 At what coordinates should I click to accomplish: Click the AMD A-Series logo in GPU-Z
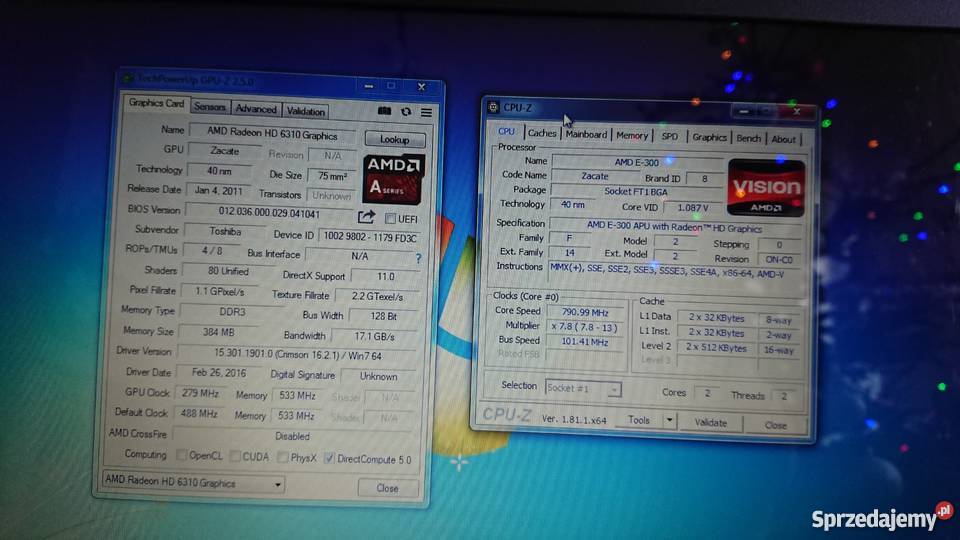393,179
